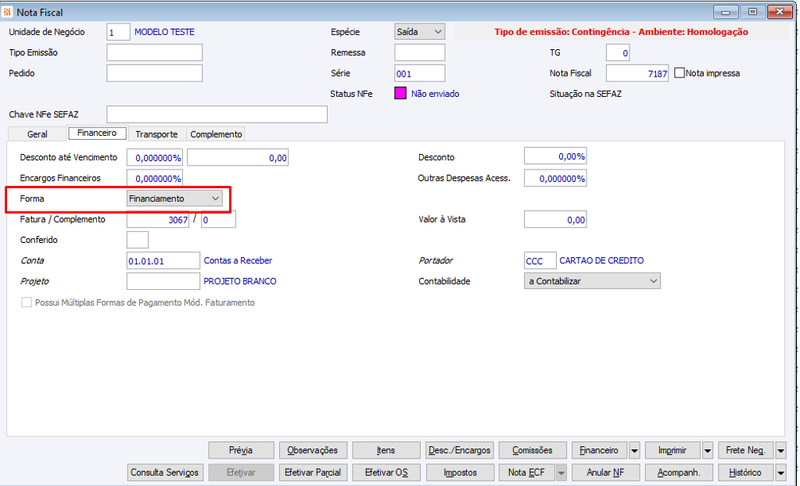The width and height of the screenshot is (800, 486).
Task: Expand the arrow next to Financeiro button
Action: (x=634, y=450)
